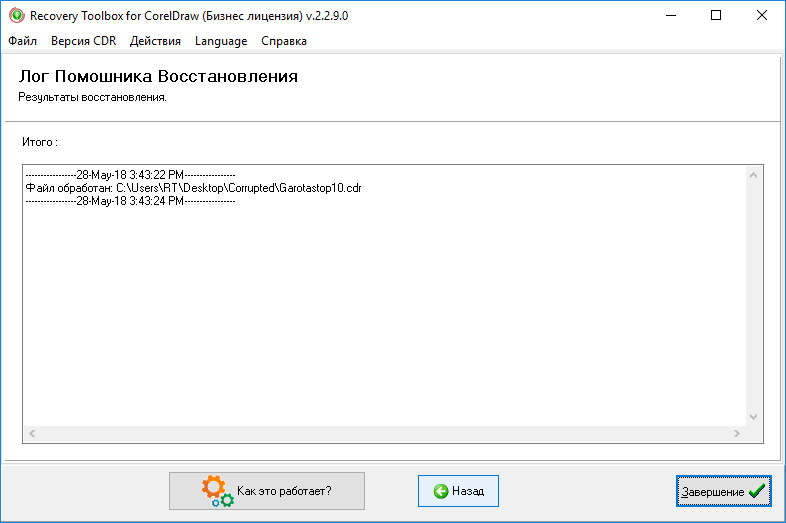Click the Результаты восстановления subtitle
Viewport: 786px width, 523px height.
point(93,97)
